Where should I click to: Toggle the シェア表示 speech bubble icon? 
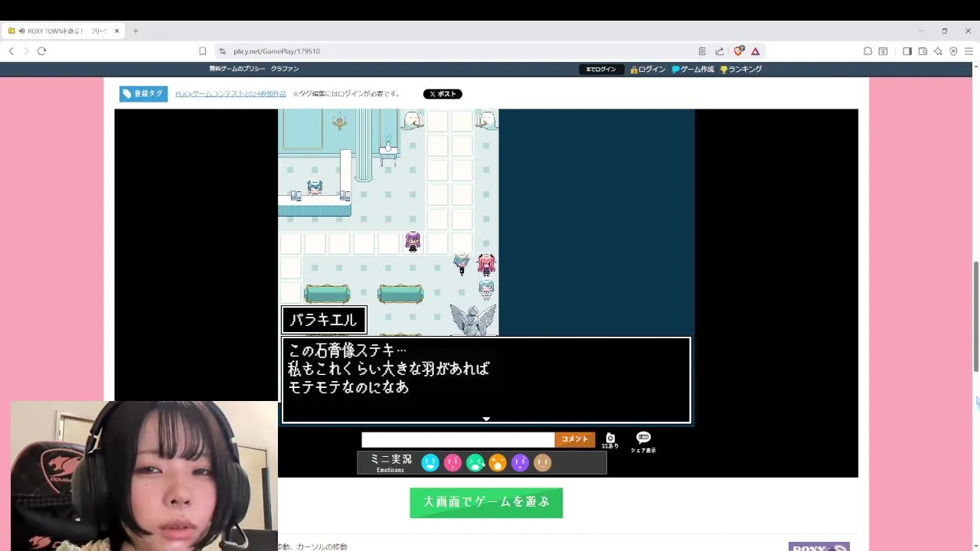click(x=643, y=441)
